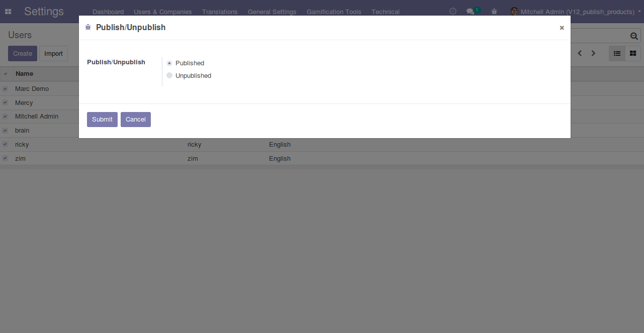Image resolution: width=644 pixels, height=333 pixels.
Task: Go to next page arrow
Action: [x=593, y=53]
